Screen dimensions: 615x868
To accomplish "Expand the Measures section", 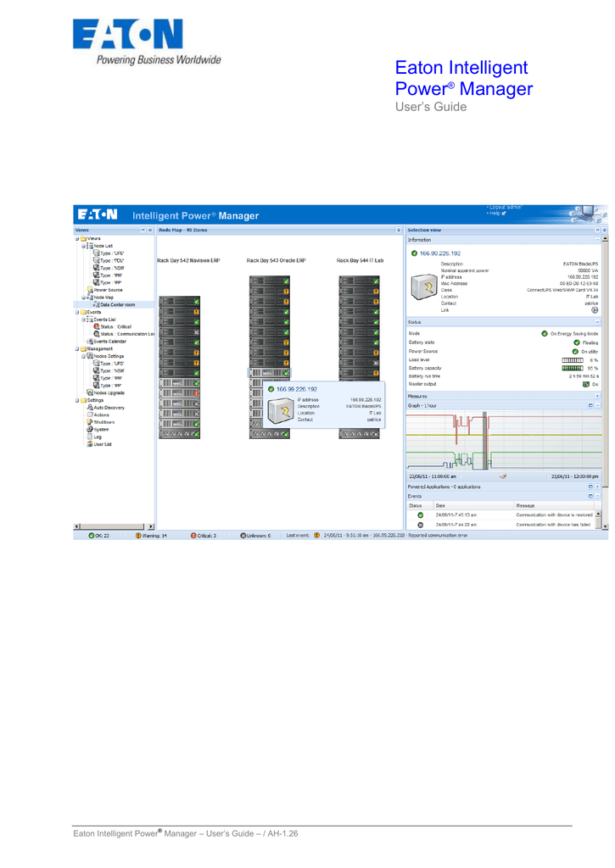I will pos(597,397).
